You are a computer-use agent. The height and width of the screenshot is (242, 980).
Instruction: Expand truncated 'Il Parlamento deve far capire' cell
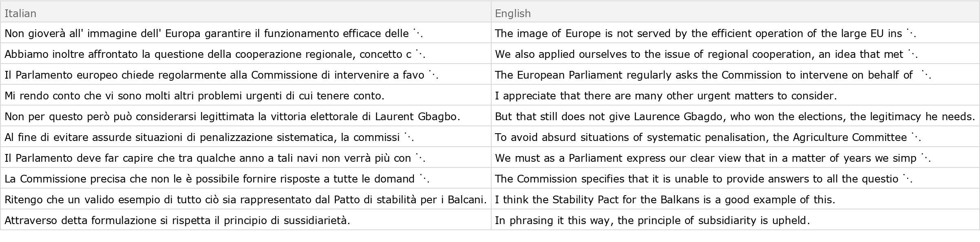(x=420, y=158)
